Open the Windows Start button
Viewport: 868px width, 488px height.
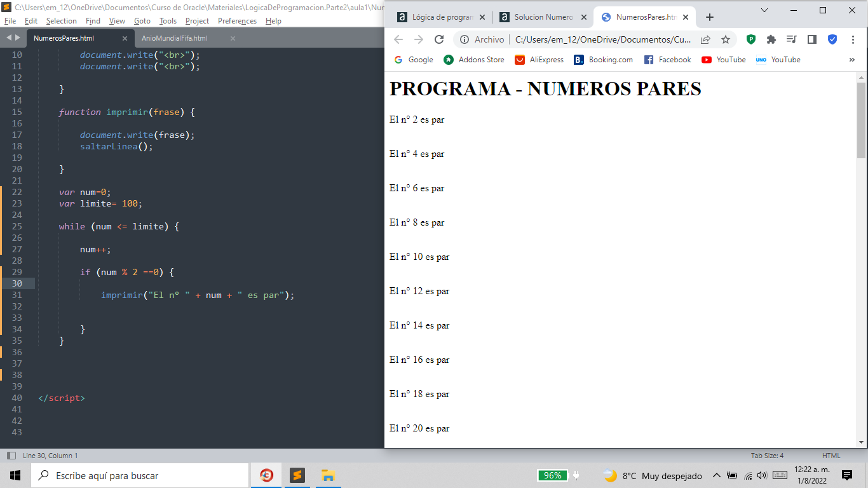(15, 475)
